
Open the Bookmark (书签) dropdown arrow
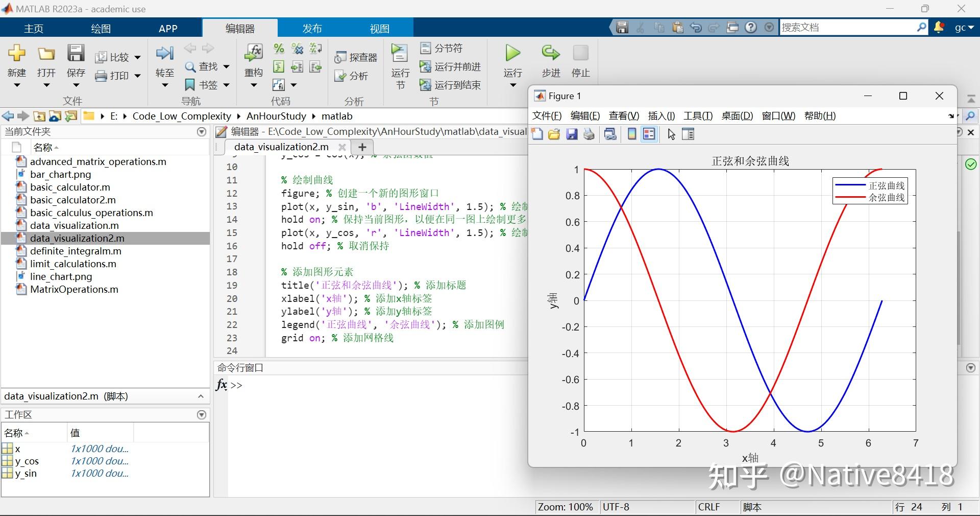[x=226, y=85]
